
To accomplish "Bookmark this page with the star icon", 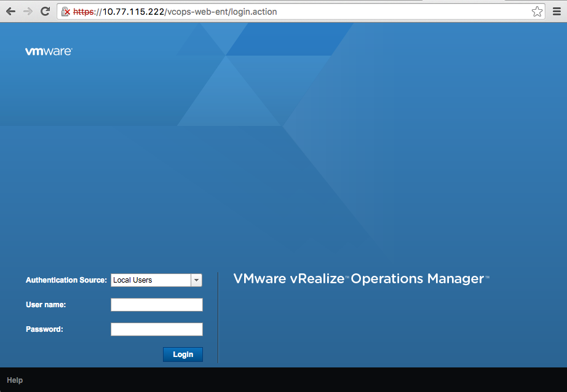I will click(537, 12).
